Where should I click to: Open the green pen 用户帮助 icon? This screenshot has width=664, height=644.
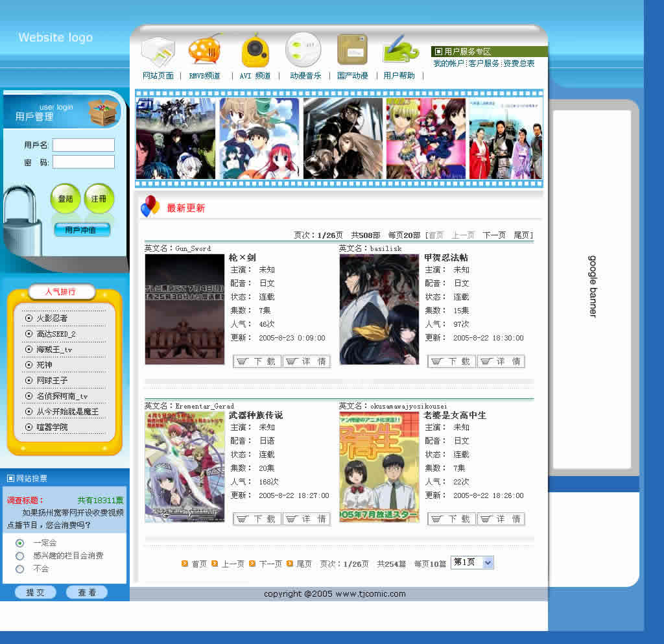pos(399,50)
